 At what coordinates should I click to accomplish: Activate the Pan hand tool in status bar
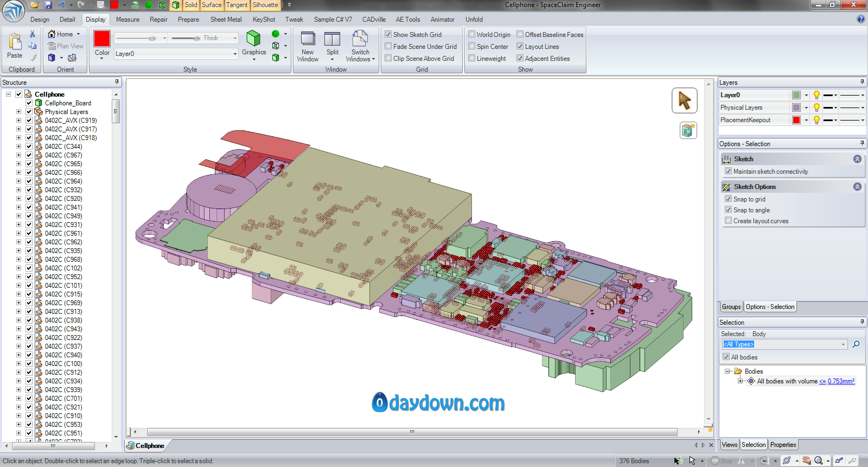pyautogui.click(x=807, y=460)
